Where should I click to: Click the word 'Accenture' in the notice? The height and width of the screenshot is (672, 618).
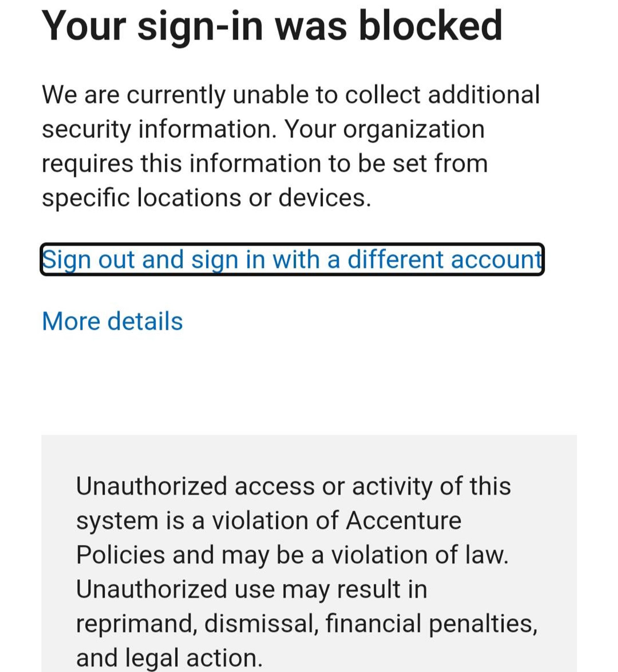pyautogui.click(x=403, y=520)
